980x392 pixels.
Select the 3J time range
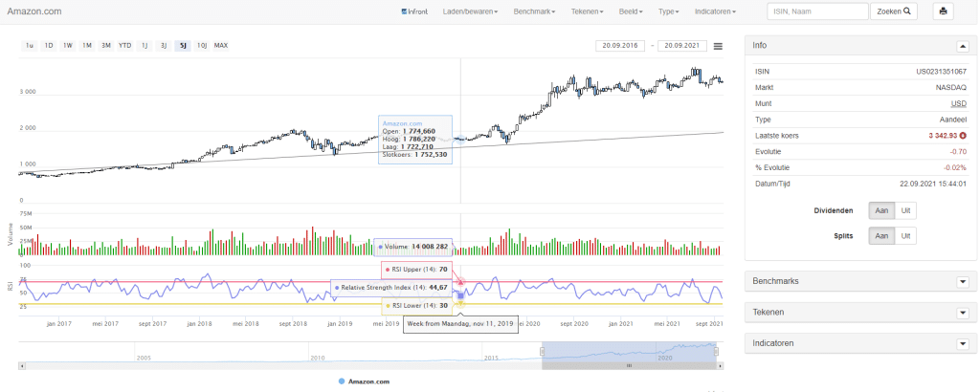pyautogui.click(x=164, y=46)
